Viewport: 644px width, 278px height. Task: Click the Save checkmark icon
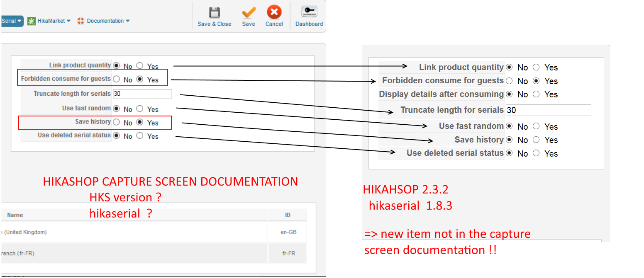pyautogui.click(x=249, y=12)
